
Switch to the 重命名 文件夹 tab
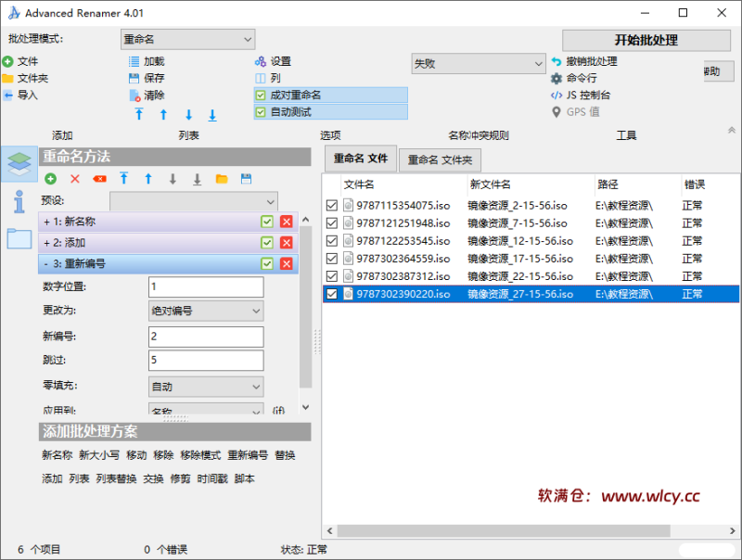(441, 159)
